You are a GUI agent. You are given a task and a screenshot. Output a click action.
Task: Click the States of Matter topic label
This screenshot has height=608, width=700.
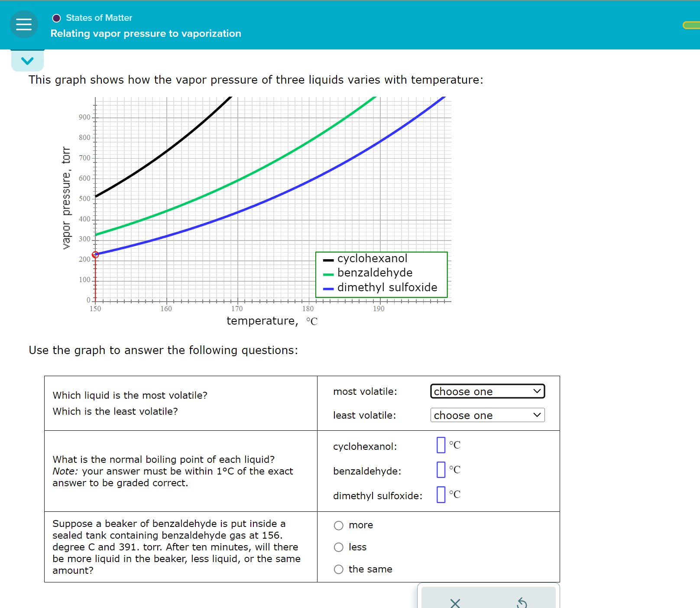(x=99, y=18)
